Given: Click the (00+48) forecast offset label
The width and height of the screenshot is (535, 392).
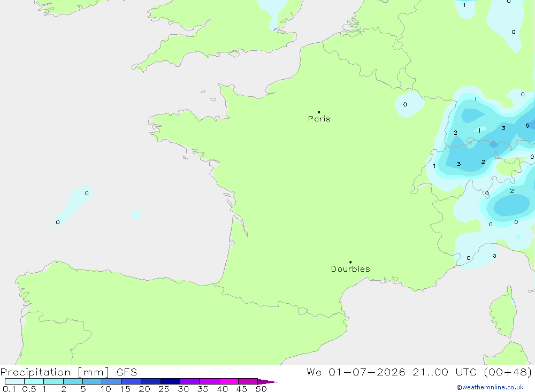Looking at the screenshot, I should [508, 372].
